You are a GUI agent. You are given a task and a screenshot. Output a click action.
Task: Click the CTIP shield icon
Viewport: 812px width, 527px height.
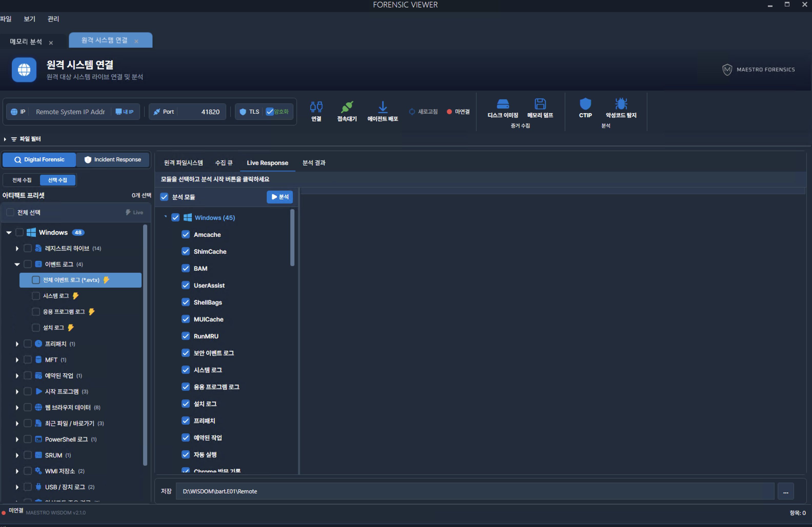(585, 104)
